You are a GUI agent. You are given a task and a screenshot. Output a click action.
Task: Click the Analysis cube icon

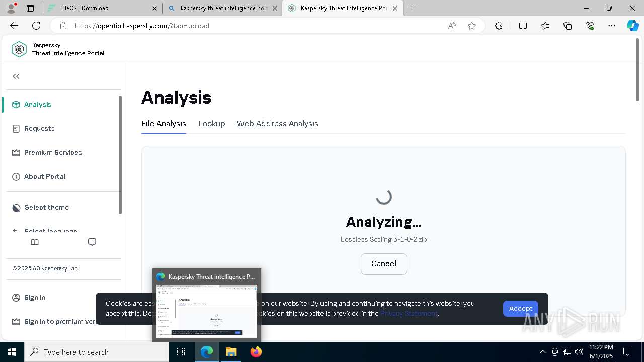(x=16, y=104)
